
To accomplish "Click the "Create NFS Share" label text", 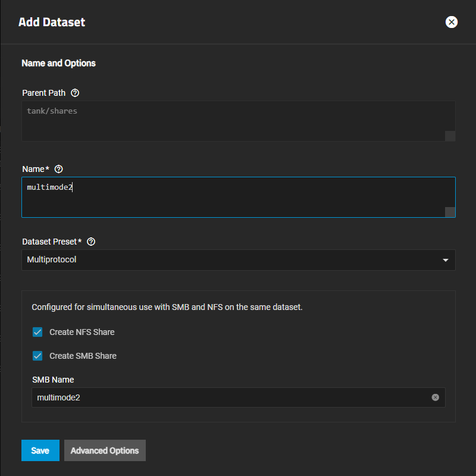I will point(82,332).
